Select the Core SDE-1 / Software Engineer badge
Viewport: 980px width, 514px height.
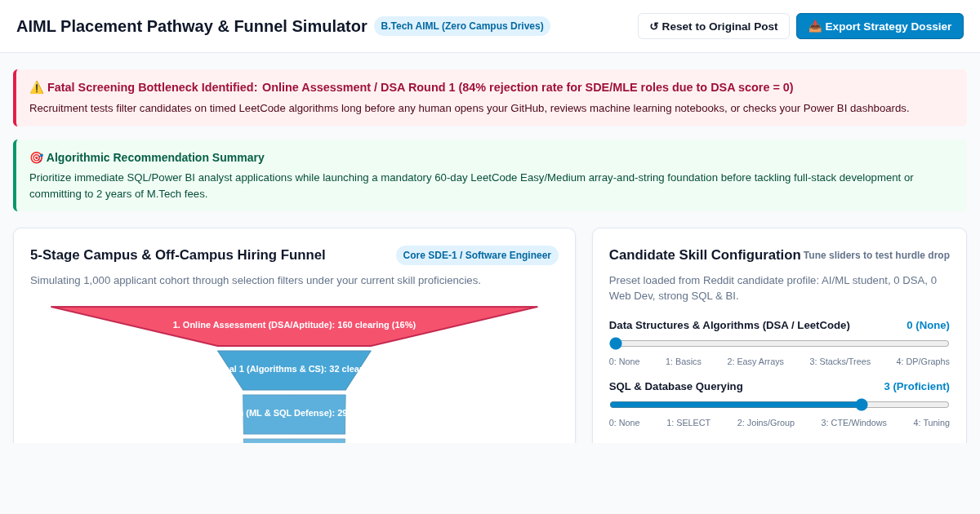tap(477, 255)
